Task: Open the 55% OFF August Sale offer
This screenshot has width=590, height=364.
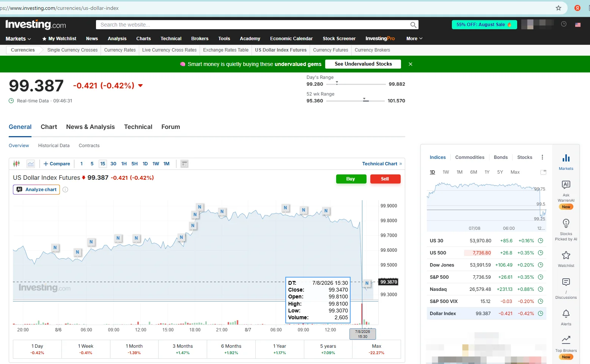Action: click(484, 25)
